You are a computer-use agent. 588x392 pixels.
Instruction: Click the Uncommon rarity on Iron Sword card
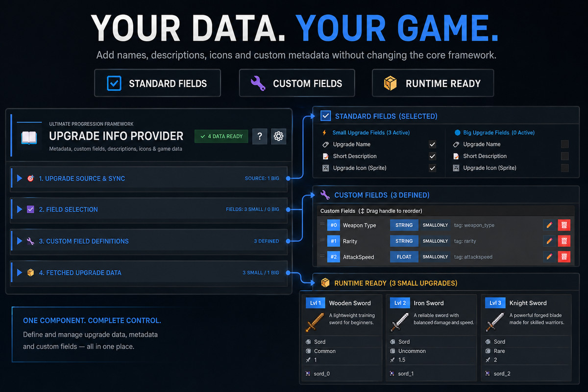(412, 351)
